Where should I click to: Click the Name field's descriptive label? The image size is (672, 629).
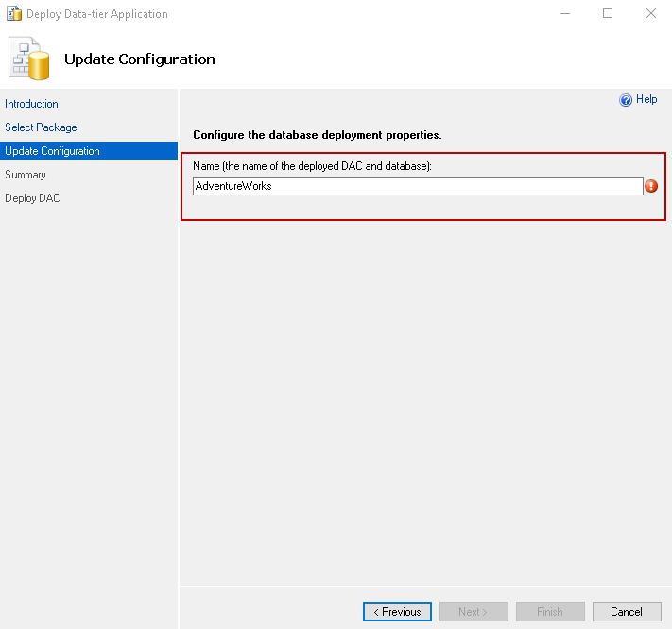(x=312, y=166)
